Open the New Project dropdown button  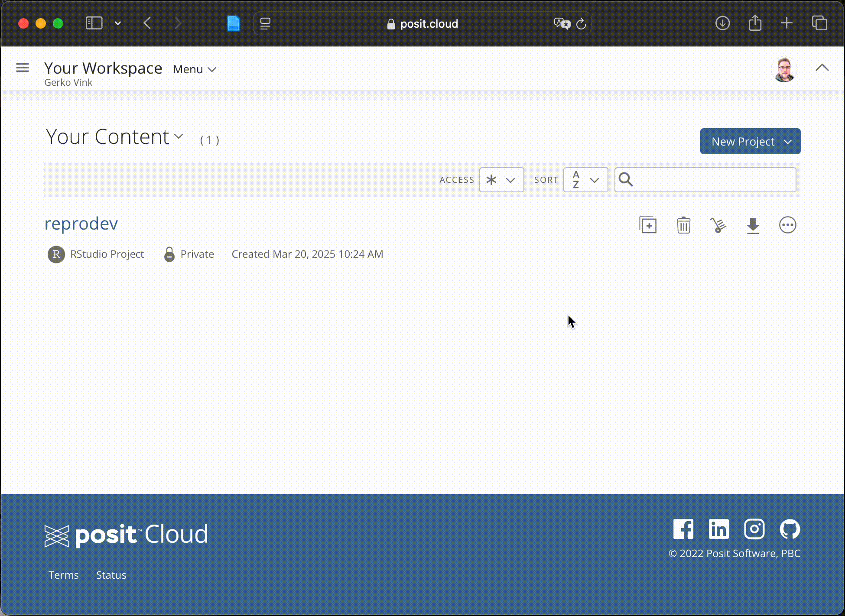coord(750,141)
